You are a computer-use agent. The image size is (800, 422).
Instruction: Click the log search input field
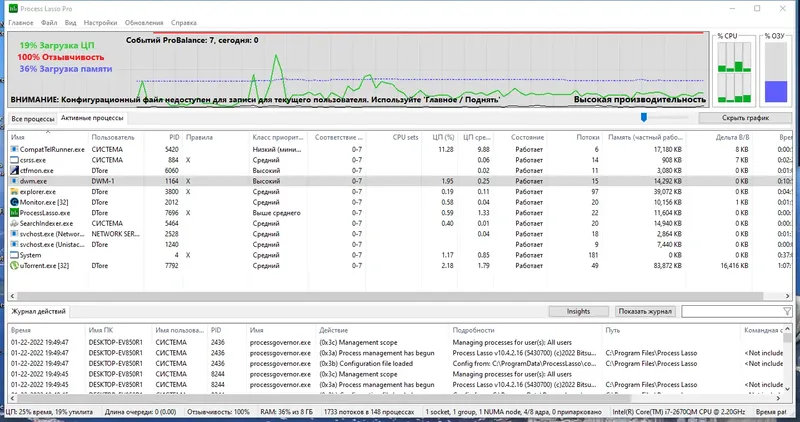732,311
